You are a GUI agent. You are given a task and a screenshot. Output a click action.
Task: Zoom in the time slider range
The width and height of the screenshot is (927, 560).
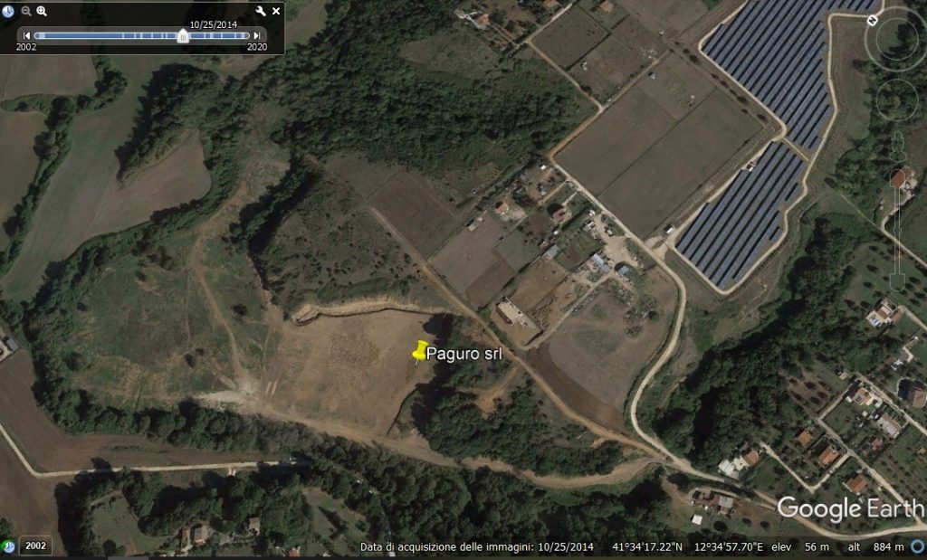[x=42, y=11]
